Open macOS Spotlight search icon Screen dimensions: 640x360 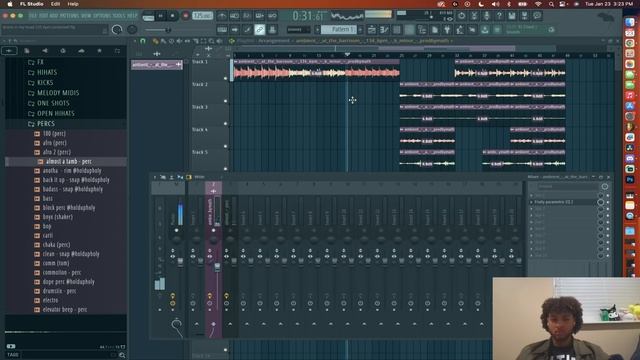click(x=551, y=4)
